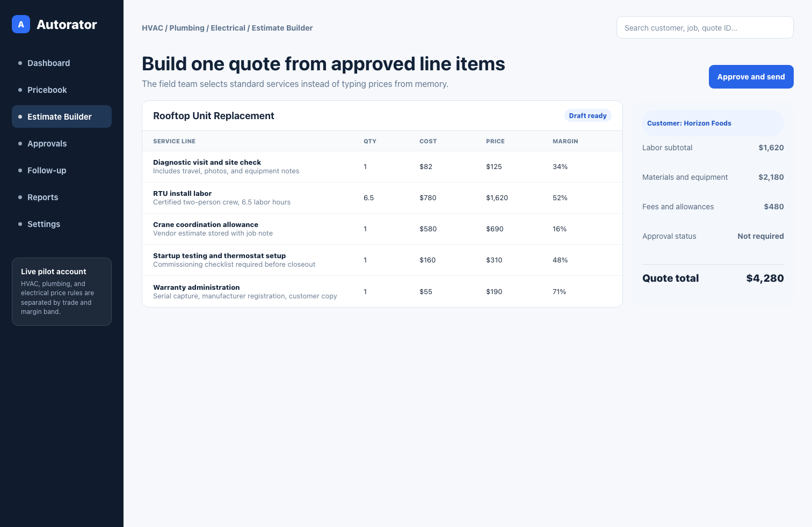
Task: Click the Autorator logo icon
Action: pos(21,24)
